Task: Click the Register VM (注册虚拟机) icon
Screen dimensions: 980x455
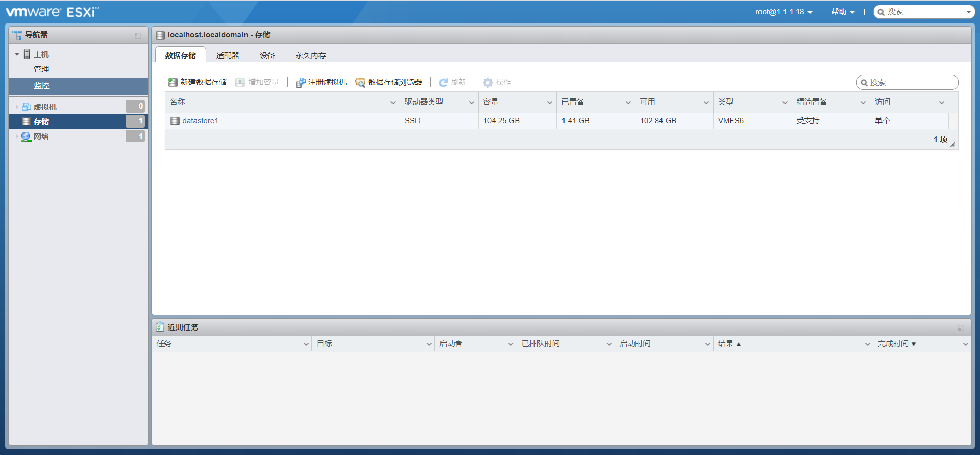Action: [300, 82]
